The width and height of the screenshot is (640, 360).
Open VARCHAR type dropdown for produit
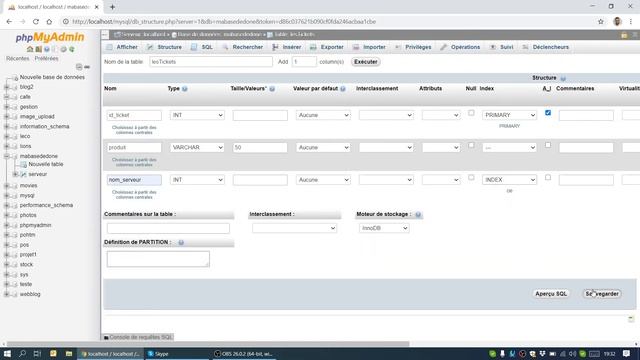coord(197,147)
